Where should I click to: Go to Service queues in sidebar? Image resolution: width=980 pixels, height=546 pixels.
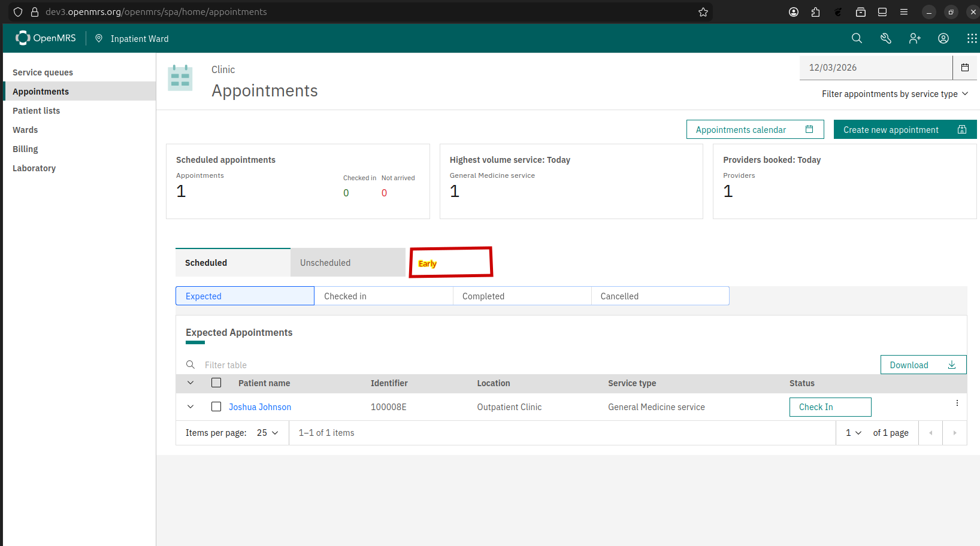(43, 72)
